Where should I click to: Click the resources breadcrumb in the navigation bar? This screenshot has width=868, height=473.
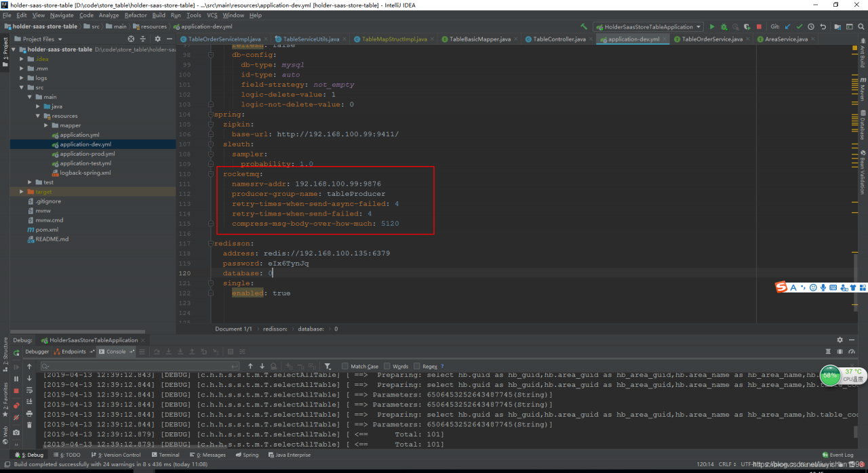click(150, 27)
